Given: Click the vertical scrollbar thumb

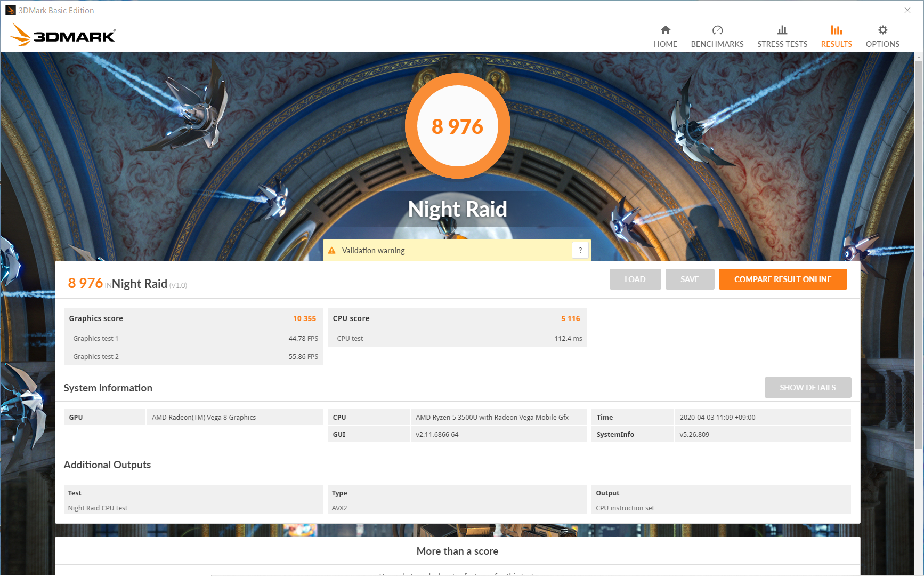Looking at the screenshot, I should click(919, 256).
